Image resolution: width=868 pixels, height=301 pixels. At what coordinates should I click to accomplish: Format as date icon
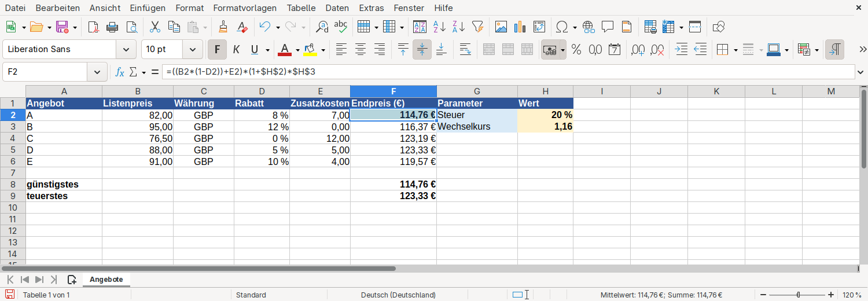click(615, 49)
